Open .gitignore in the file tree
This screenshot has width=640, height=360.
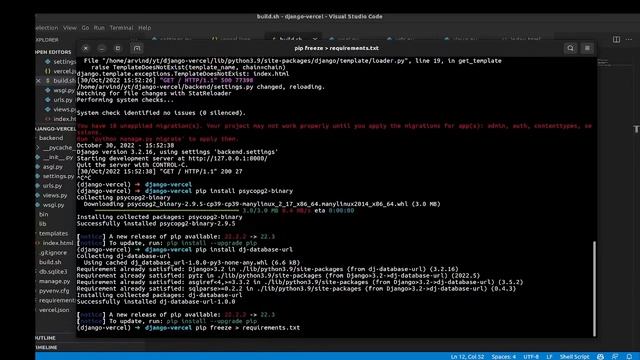point(53,253)
